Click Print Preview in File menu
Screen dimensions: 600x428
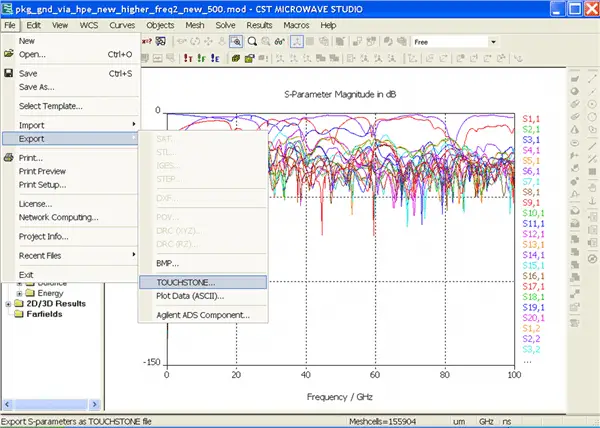coord(70,171)
